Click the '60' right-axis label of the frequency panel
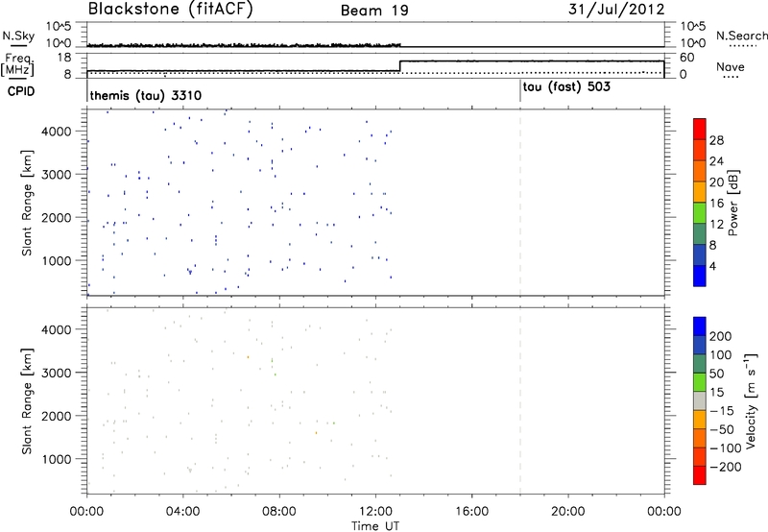The image size is (768, 532). (687, 58)
